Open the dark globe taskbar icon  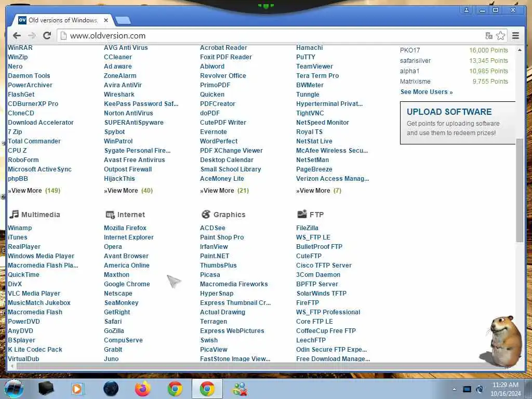[x=111, y=389]
